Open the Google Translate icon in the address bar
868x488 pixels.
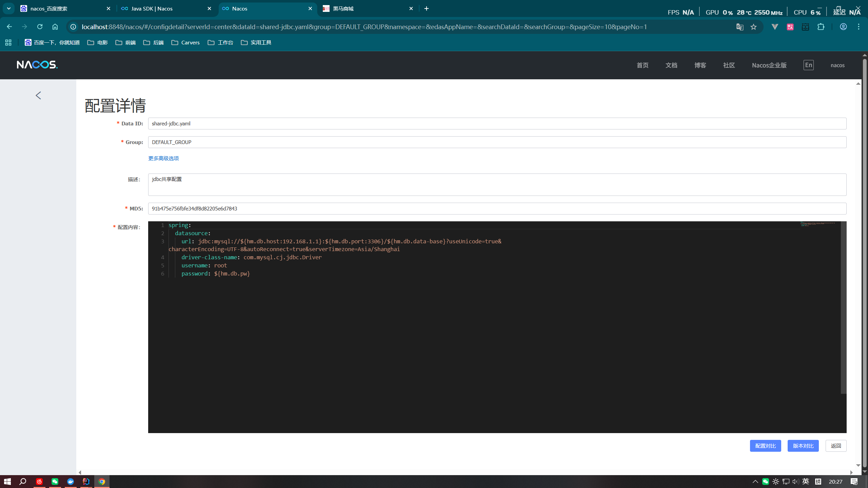(x=739, y=27)
